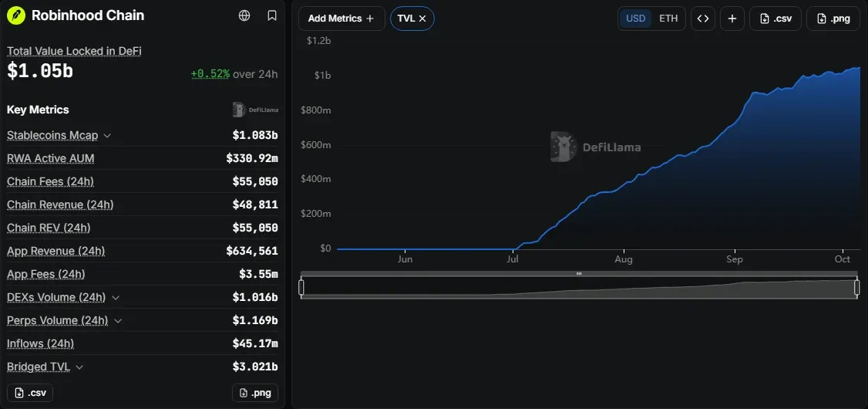This screenshot has height=409, width=868.
Task: Bookmark Robinhood Chain with bookmark icon
Action: (x=272, y=15)
